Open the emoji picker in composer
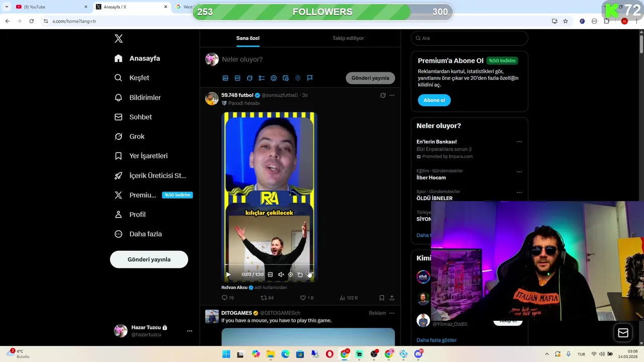The width and height of the screenshot is (644, 362). coord(274,78)
